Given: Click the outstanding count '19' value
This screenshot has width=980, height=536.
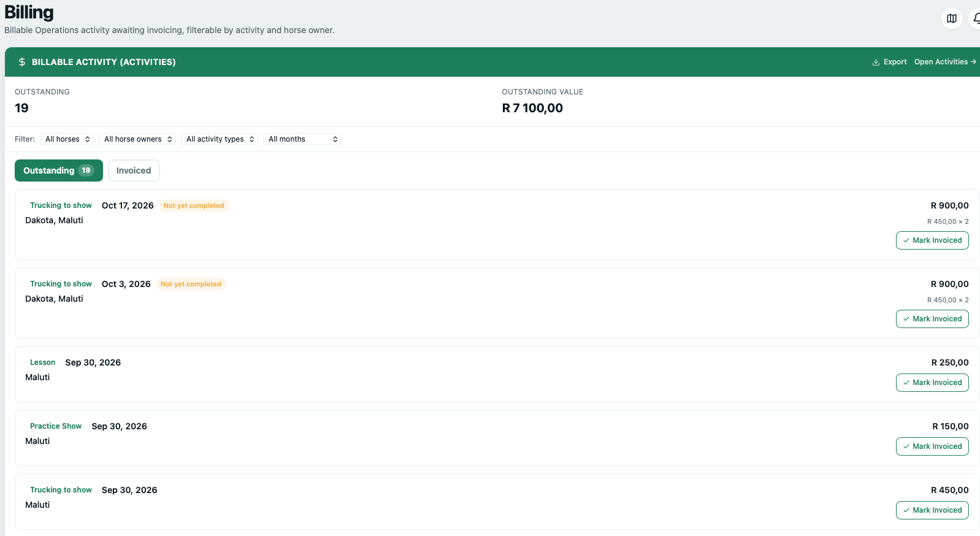Looking at the screenshot, I should (21, 108).
